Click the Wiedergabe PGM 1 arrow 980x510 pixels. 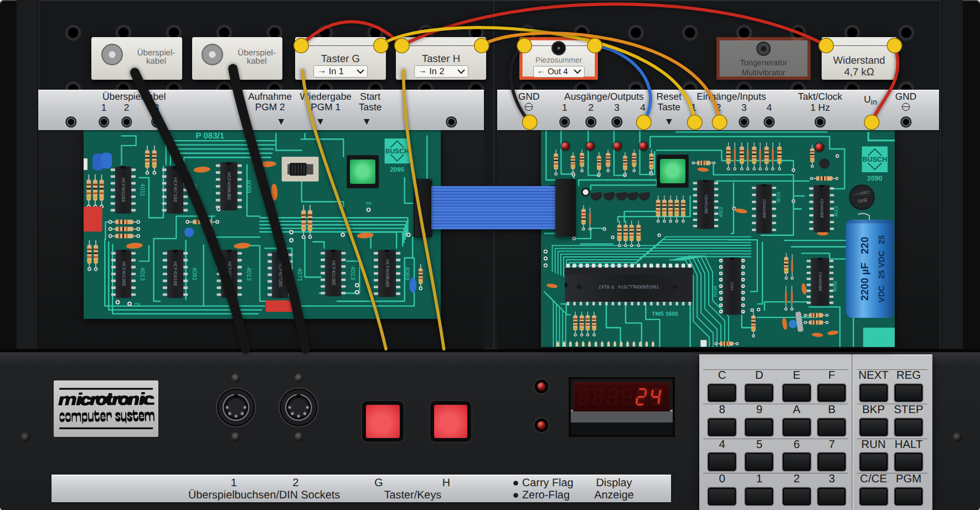(320, 122)
